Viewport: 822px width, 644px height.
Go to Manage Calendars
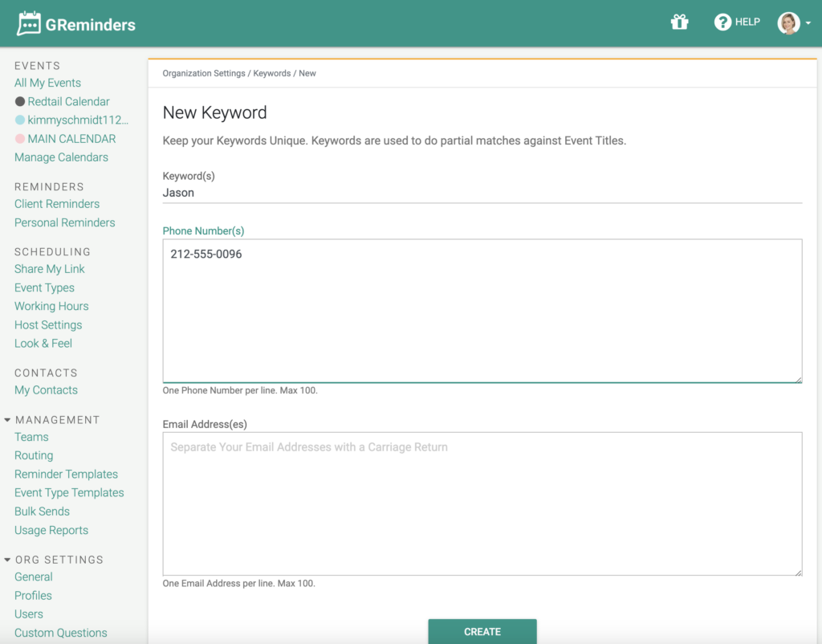tap(61, 157)
